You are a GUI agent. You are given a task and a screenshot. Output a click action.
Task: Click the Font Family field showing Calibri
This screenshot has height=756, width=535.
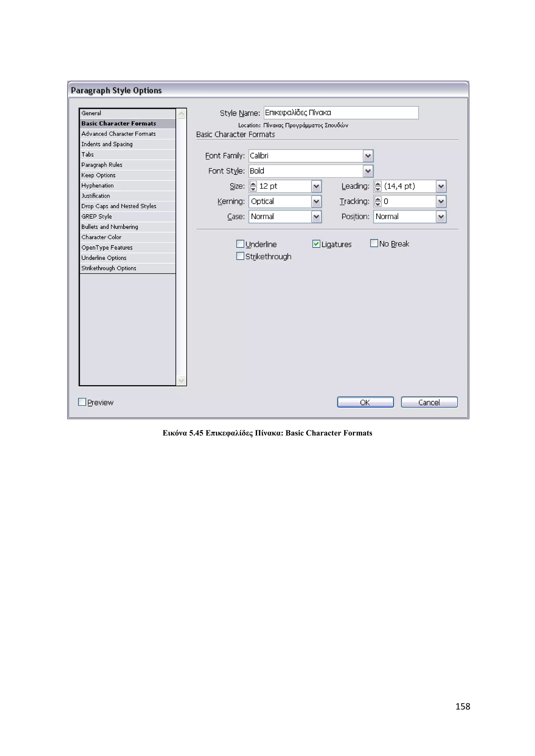tap(306, 156)
